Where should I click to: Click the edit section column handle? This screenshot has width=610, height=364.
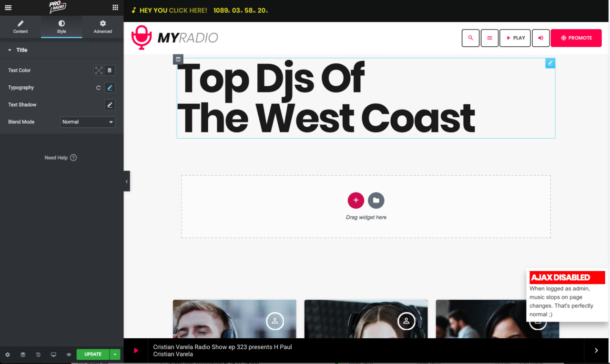click(x=178, y=60)
